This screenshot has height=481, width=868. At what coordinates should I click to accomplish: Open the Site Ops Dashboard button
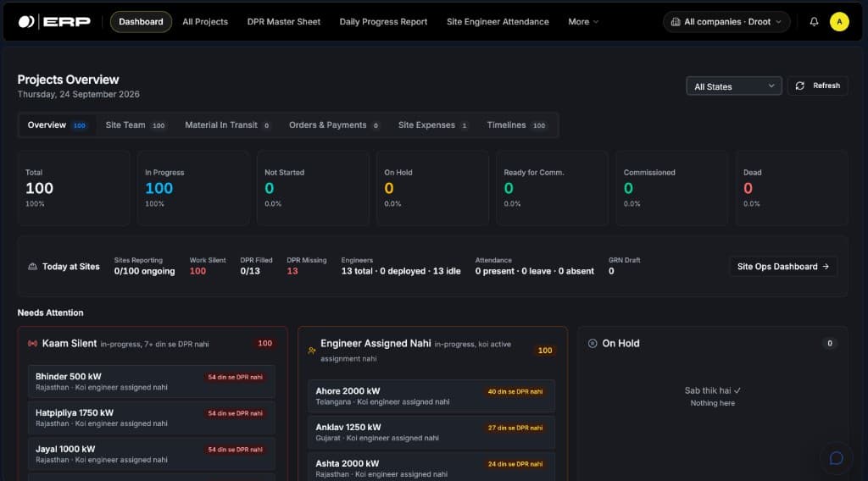pos(782,267)
